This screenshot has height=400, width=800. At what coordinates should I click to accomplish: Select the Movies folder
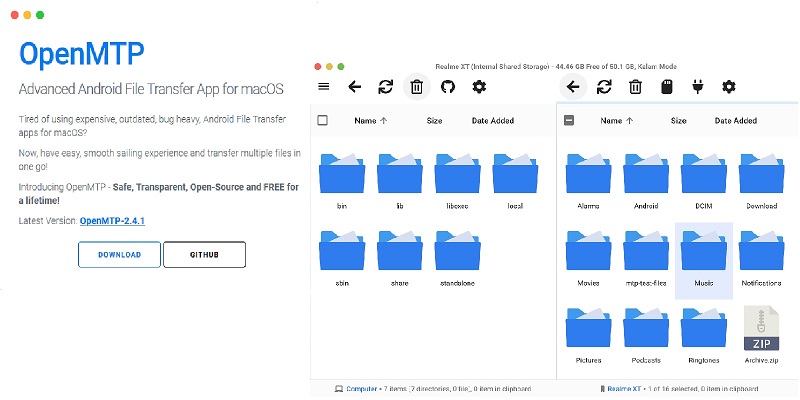pyautogui.click(x=588, y=258)
